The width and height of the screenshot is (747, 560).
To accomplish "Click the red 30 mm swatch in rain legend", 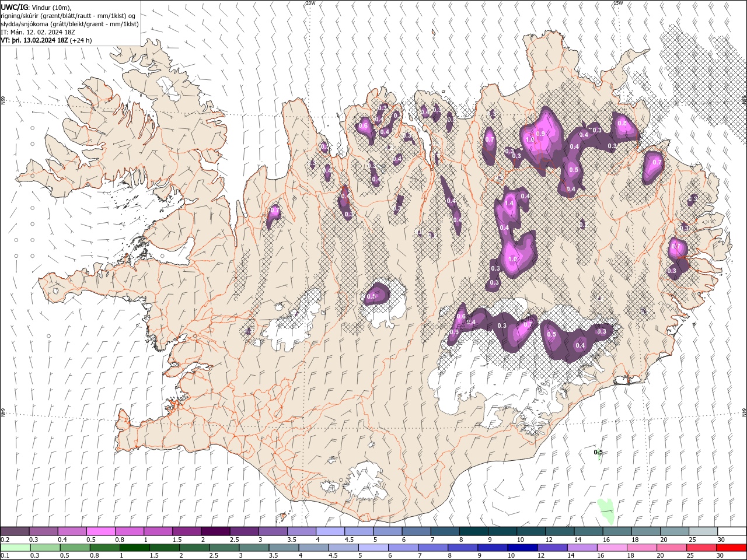I will pos(732,548).
